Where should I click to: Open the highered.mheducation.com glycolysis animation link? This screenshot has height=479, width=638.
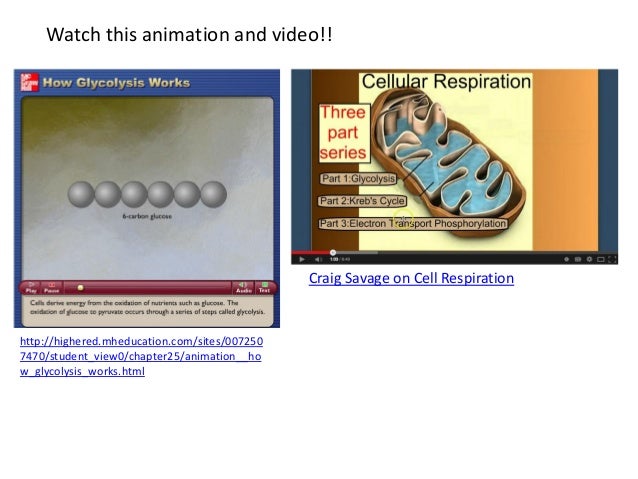pos(141,356)
